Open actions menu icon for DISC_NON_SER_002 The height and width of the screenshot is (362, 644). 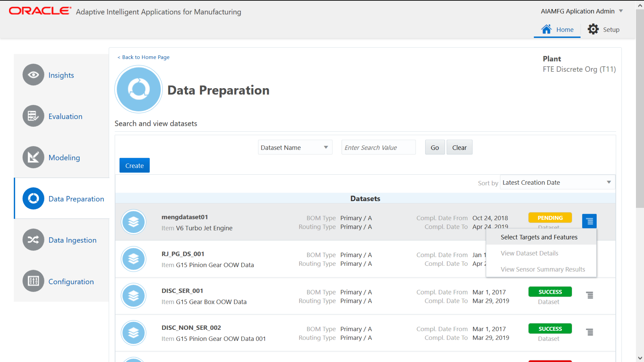(590, 332)
